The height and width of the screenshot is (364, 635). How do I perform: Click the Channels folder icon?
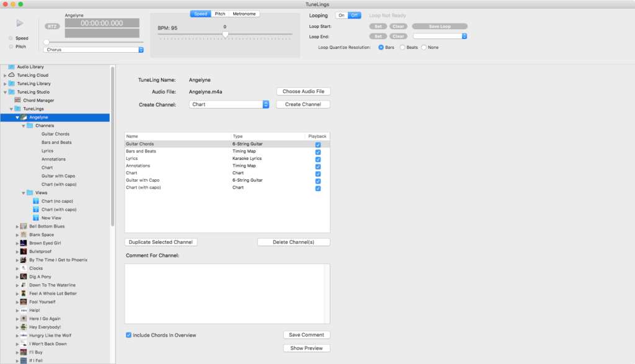(30, 125)
